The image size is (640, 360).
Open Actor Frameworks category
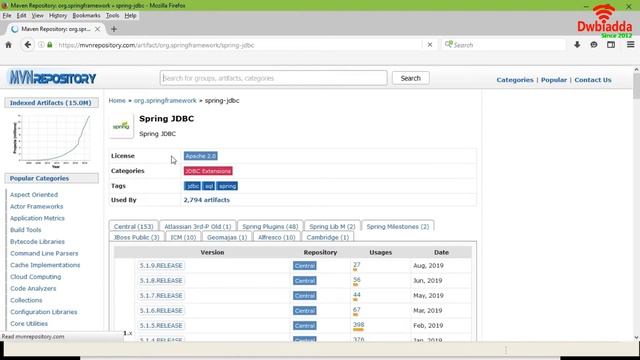pos(36,207)
